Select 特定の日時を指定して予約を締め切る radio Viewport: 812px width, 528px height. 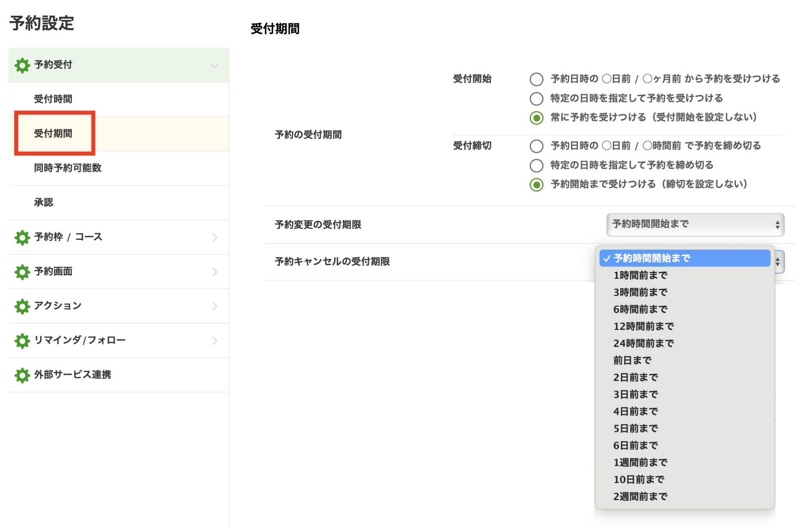pyautogui.click(x=536, y=166)
